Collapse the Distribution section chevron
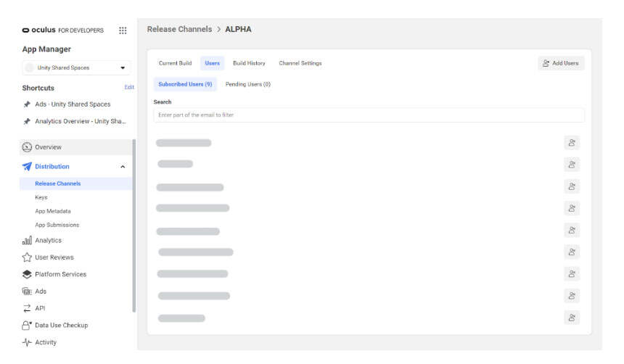Viewport: 624px width, 364px height. click(123, 167)
